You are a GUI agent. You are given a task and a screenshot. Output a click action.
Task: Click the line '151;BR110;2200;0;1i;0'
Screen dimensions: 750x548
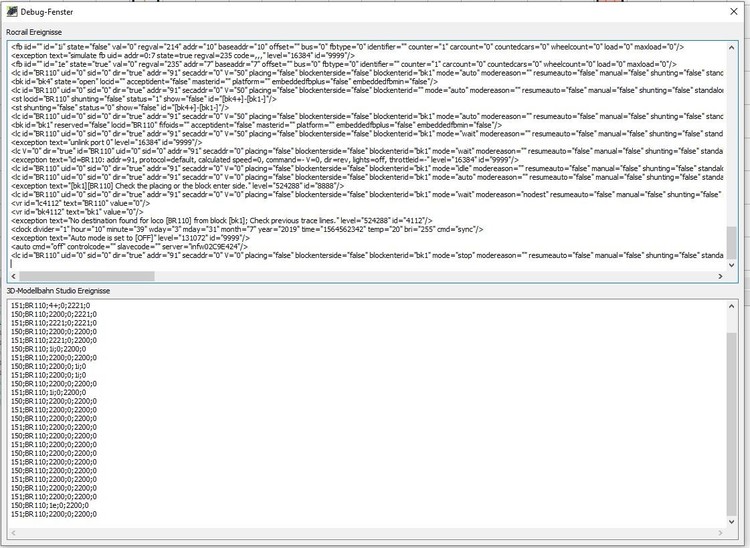(x=48, y=375)
